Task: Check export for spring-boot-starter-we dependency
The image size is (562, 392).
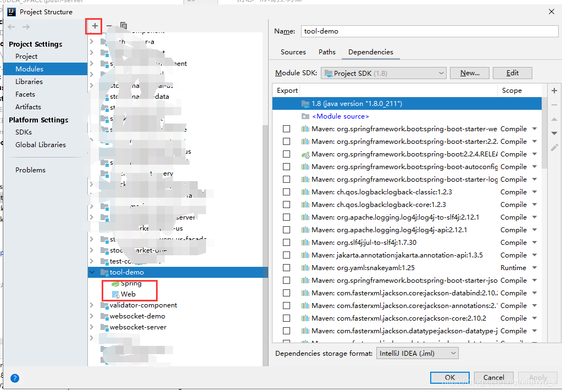Action: click(x=286, y=129)
